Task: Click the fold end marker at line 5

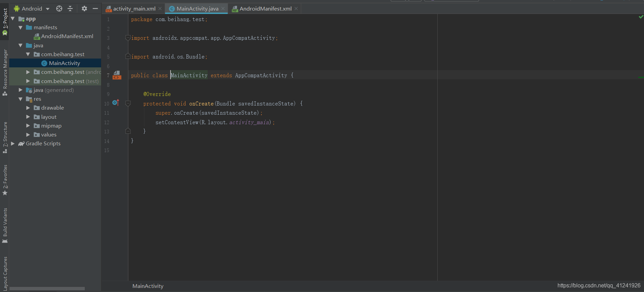Action: [128, 56]
